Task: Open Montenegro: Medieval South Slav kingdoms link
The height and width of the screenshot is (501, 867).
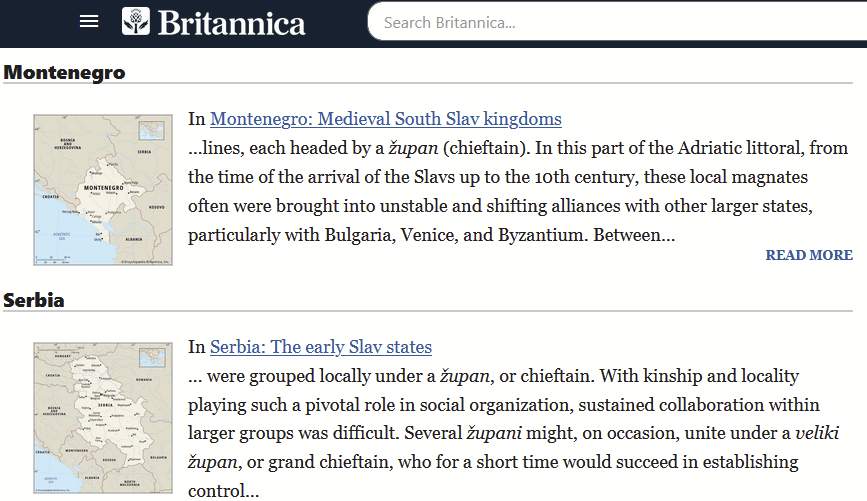Action: tap(385, 119)
